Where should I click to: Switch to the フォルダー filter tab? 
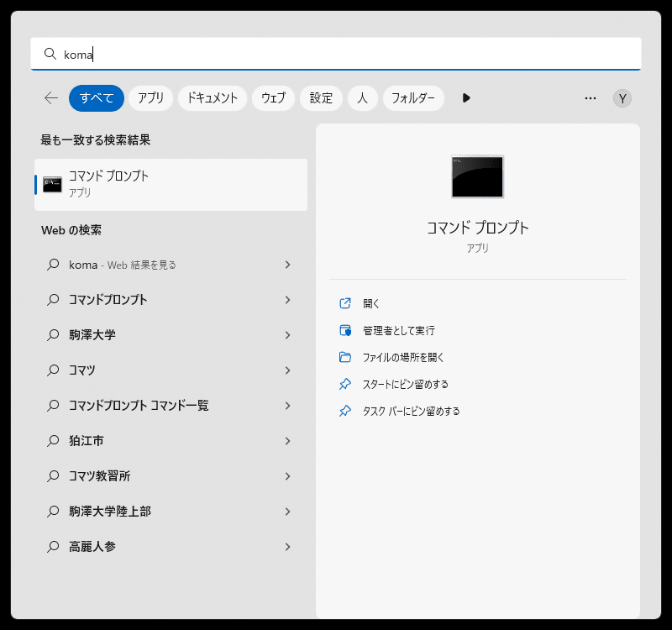413,98
